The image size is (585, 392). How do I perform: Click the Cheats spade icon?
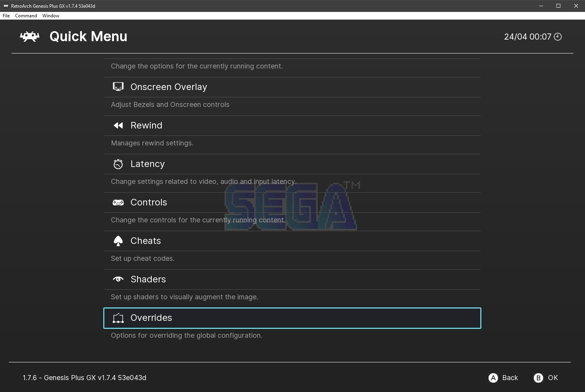click(x=118, y=241)
